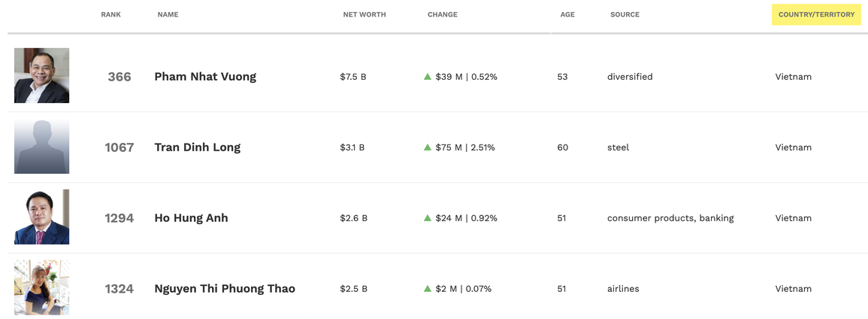This screenshot has height=319, width=868.
Task: Open the Tran Dinh Long name link
Action: click(198, 147)
